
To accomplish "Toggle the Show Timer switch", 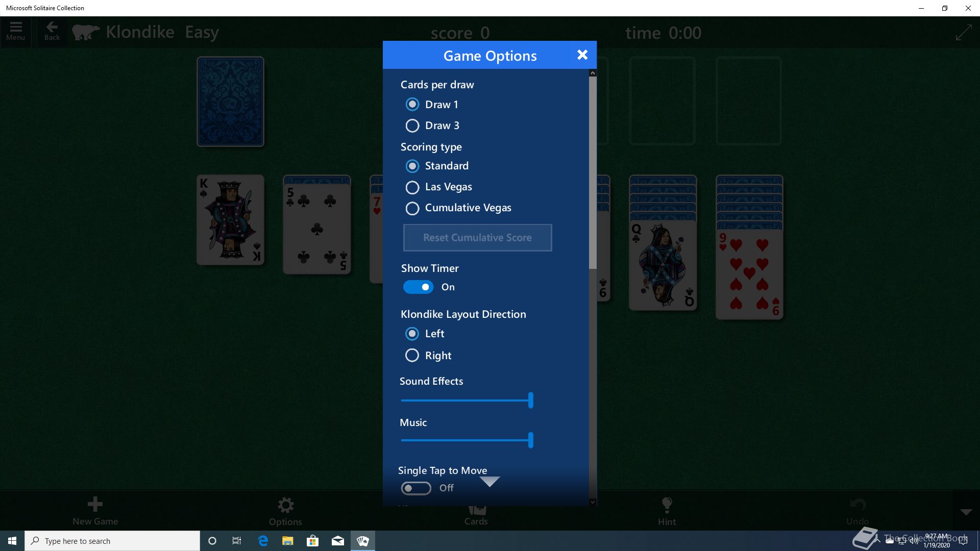I will tap(418, 287).
